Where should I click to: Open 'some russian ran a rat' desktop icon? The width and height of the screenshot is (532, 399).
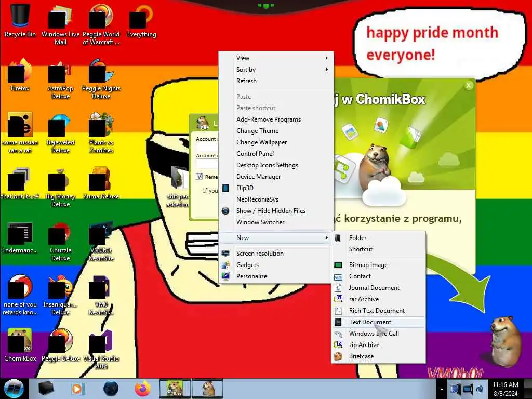click(20, 132)
